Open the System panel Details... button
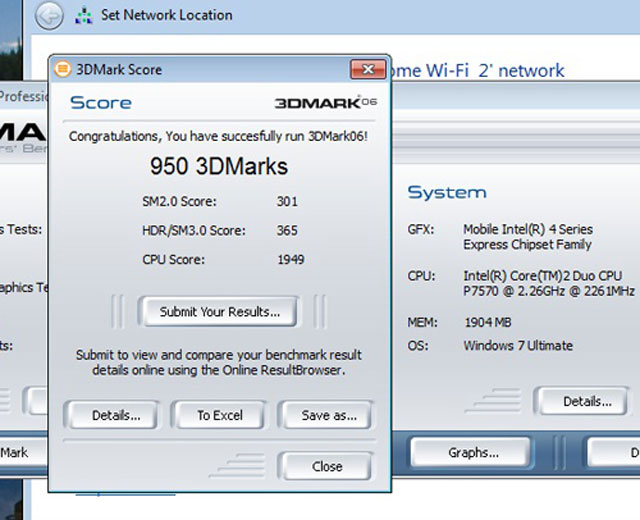 [x=584, y=401]
